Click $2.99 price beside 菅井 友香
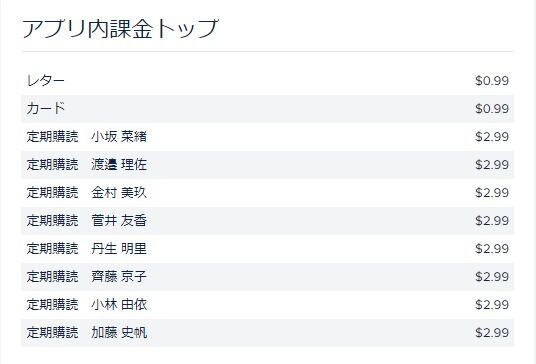The width and height of the screenshot is (536, 364). 492,221
